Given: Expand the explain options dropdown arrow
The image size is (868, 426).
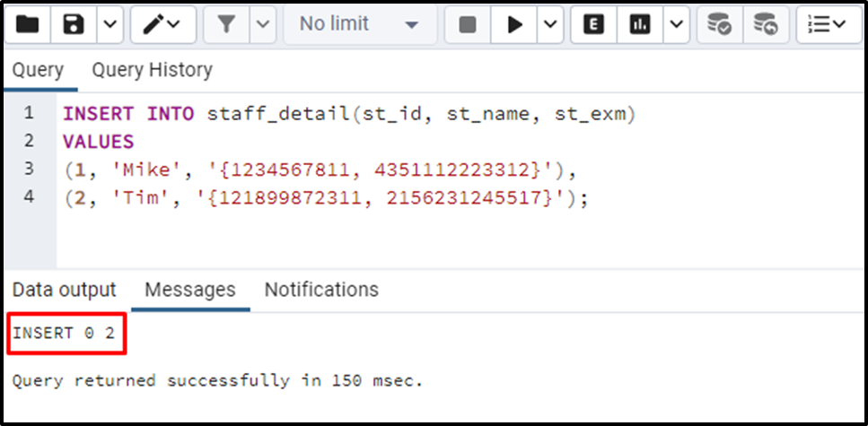Looking at the screenshot, I should pos(677,24).
